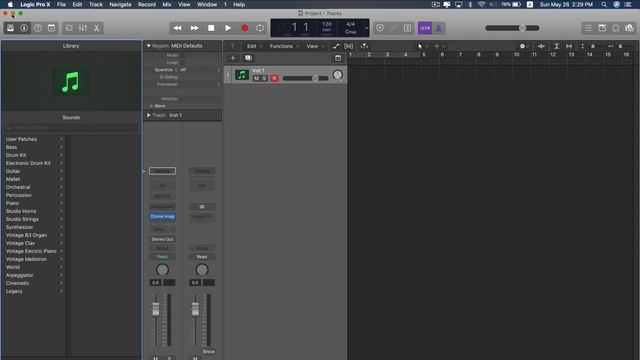Click the duplicate track button

coord(248,58)
